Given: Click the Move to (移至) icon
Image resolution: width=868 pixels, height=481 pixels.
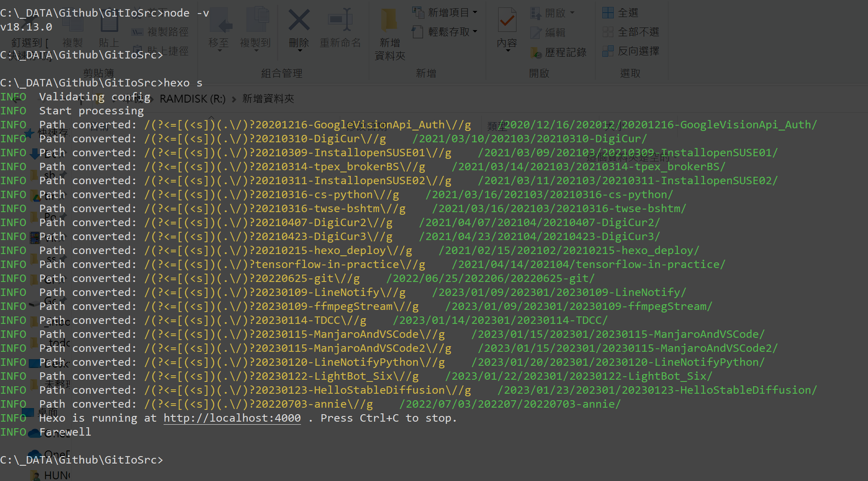Looking at the screenshot, I should coord(220,20).
